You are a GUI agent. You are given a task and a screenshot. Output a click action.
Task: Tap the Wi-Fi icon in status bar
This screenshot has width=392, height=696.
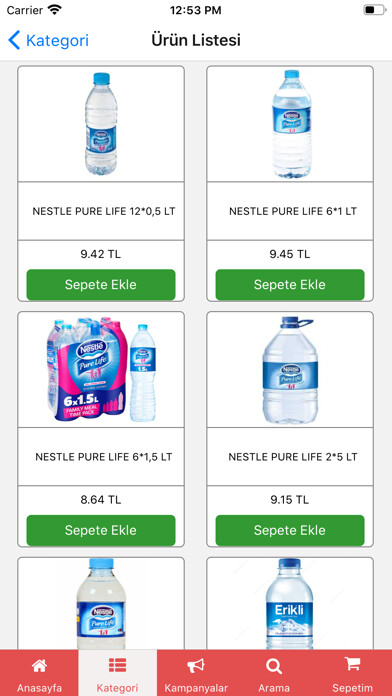(55, 10)
